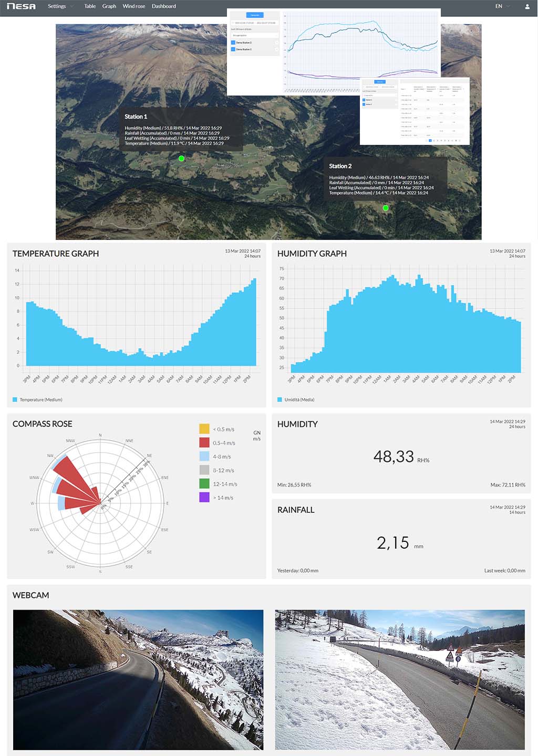538x756 pixels.
Task: Click blue Generate button in graph panel
Action: click(255, 15)
